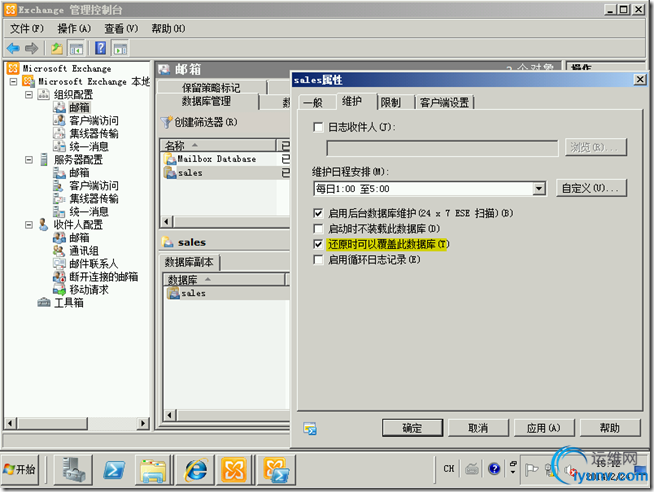The image size is (654, 492).
Task: Open the Help toolbar icon
Action: [x=101, y=48]
